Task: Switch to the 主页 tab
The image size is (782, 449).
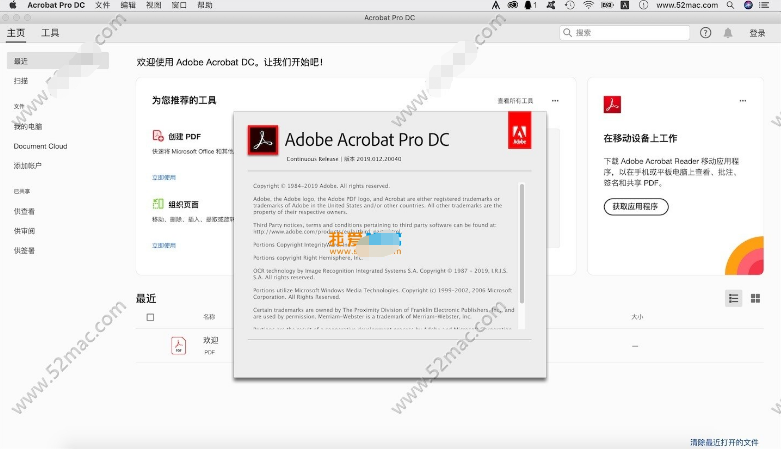Action: 16,33
